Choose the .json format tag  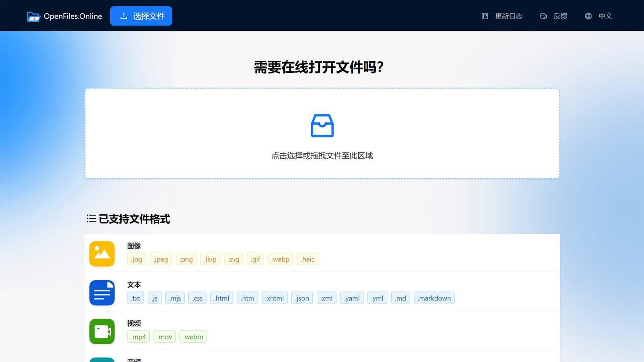pyautogui.click(x=302, y=298)
